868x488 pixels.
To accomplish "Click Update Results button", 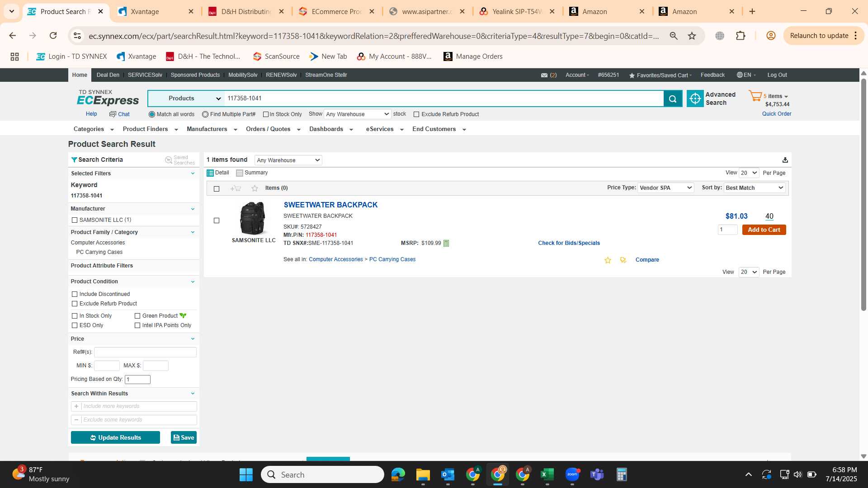I will [115, 438].
